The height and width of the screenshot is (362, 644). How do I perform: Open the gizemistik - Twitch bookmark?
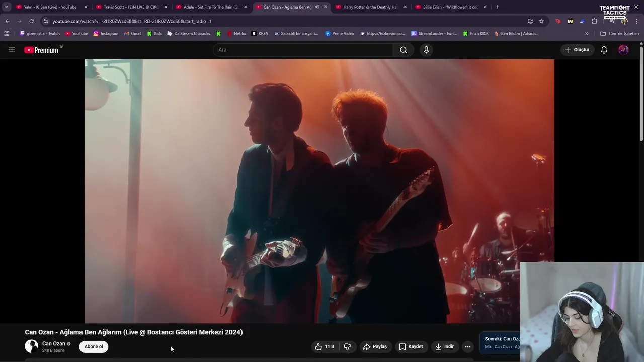(x=40, y=34)
